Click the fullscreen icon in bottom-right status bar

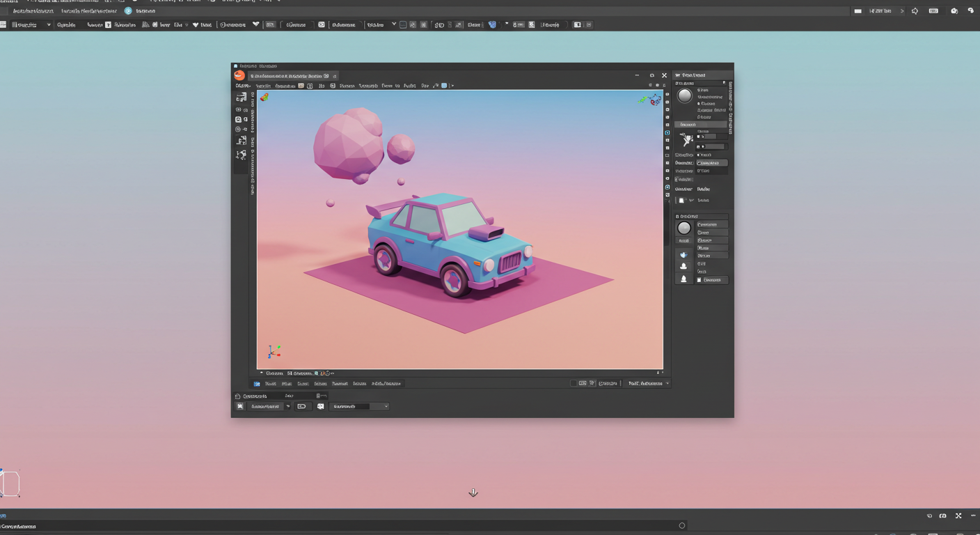pos(958,516)
